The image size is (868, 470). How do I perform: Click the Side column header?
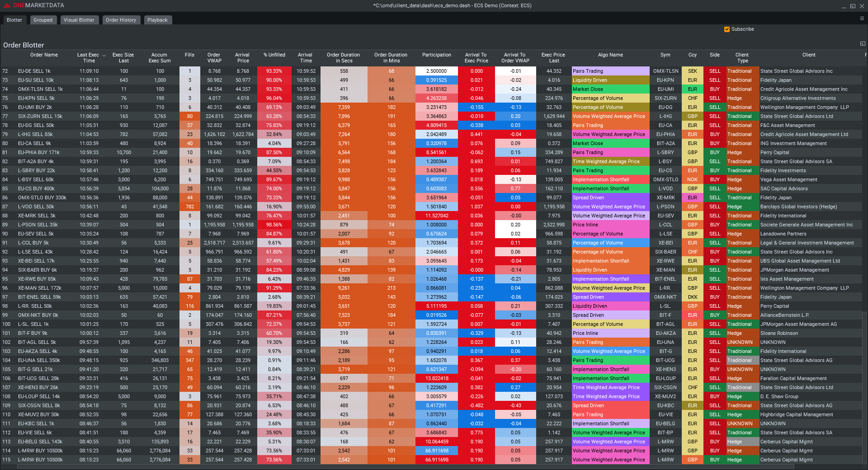tap(715, 55)
